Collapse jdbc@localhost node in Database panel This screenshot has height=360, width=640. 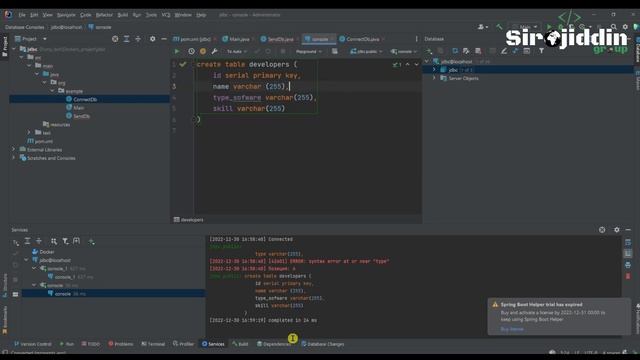point(427,62)
